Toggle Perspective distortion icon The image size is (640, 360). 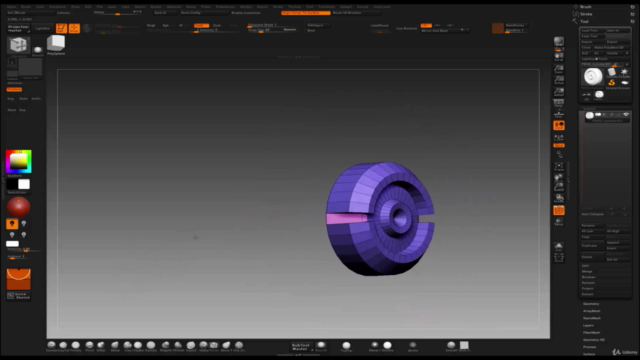[559, 103]
